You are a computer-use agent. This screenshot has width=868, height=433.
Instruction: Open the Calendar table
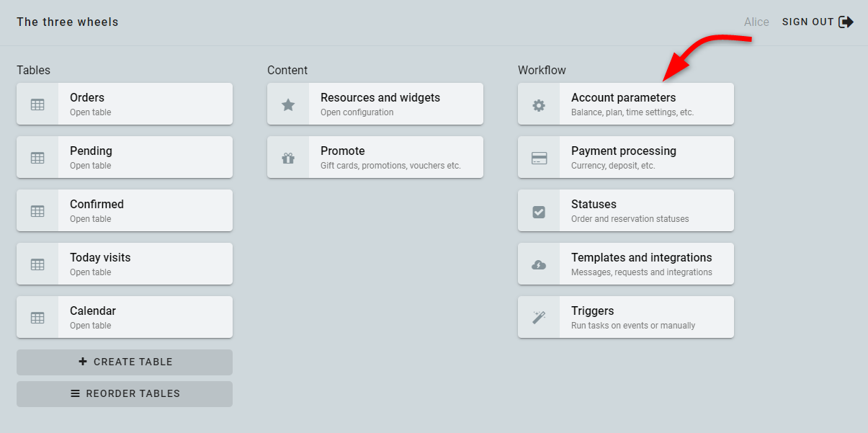coord(125,317)
